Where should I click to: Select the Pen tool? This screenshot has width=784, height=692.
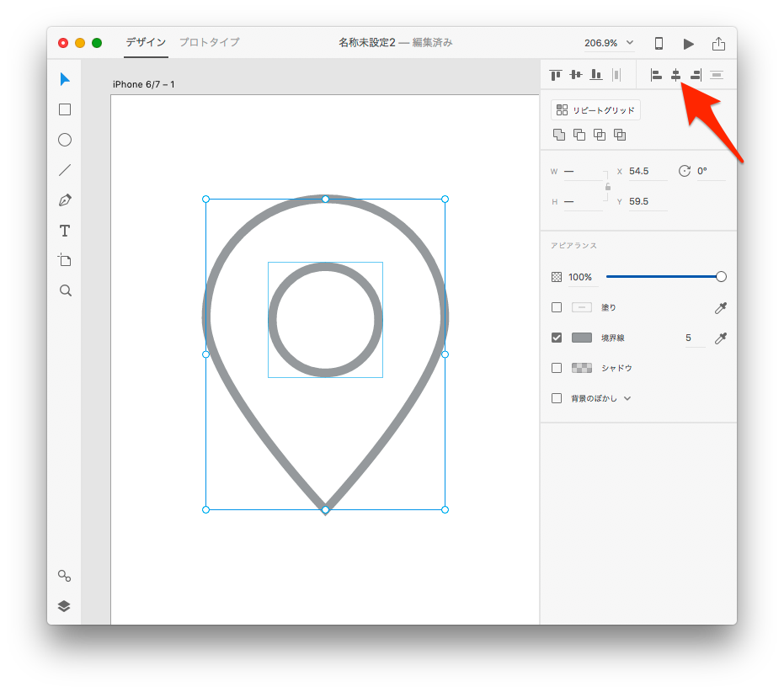tap(65, 200)
